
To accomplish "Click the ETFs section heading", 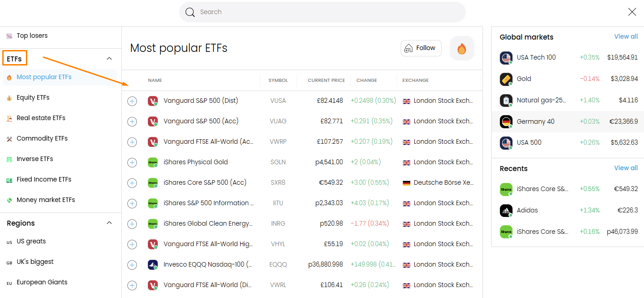I will [15, 59].
